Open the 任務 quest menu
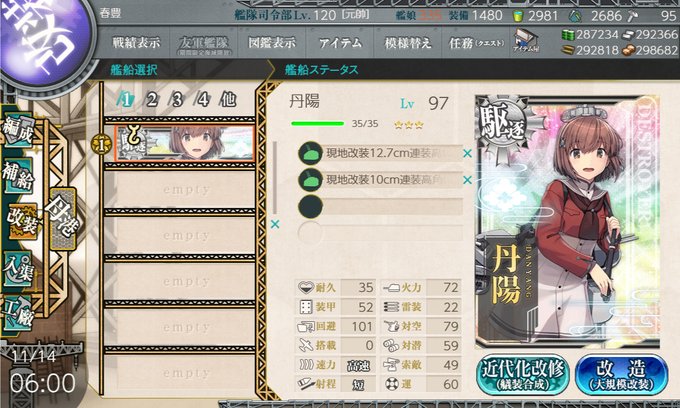The height and width of the screenshot is (408, 680). (x=476, y=42)
